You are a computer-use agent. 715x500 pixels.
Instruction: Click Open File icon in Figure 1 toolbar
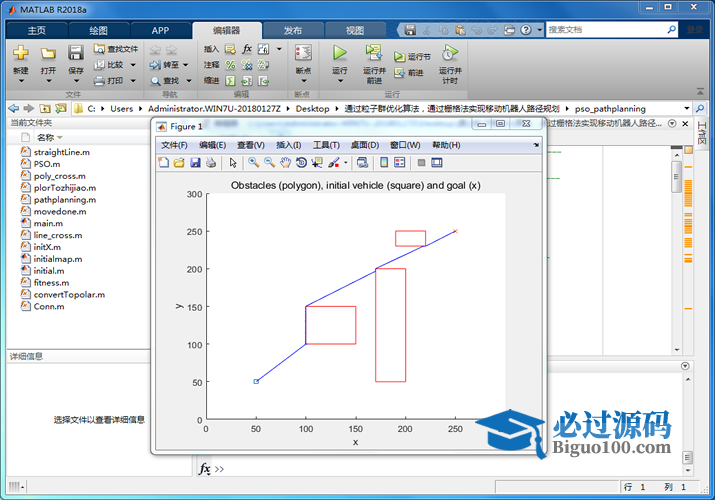[x=179, y=162]
